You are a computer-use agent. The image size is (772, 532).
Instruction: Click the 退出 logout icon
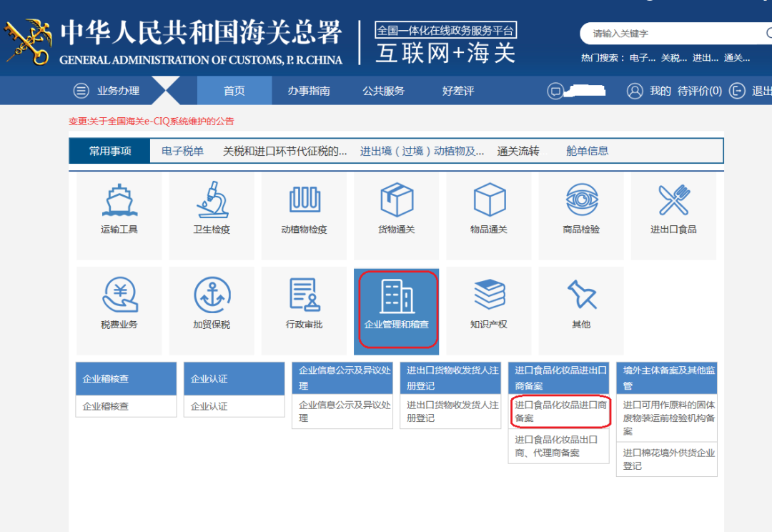point(737,91)
